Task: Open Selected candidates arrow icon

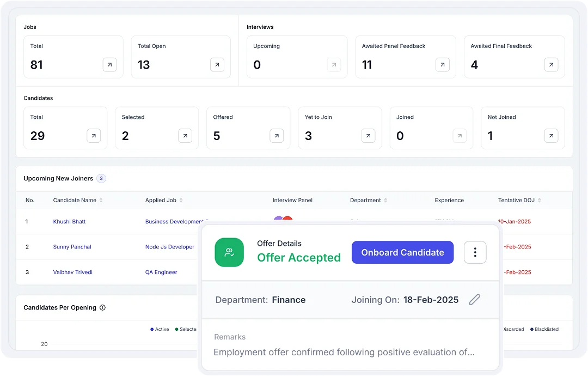Action: [185, 136]
